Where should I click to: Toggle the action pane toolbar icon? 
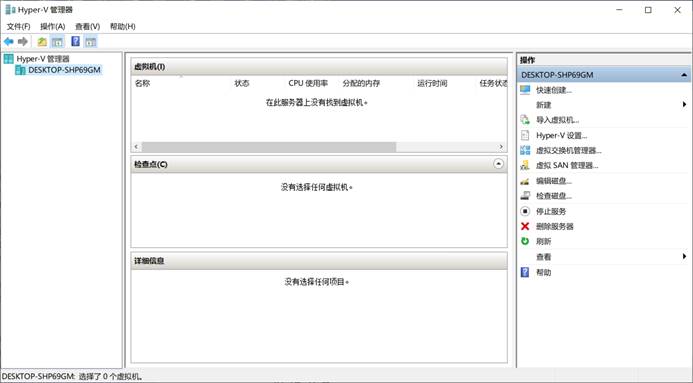(x=91, y=42)
